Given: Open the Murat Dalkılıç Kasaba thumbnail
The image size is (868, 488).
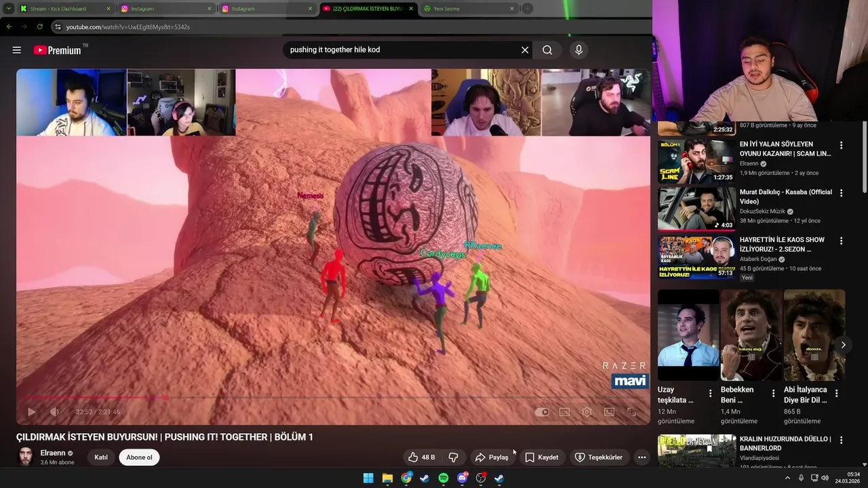Looking at the screenshot, I should click(696, 209).
